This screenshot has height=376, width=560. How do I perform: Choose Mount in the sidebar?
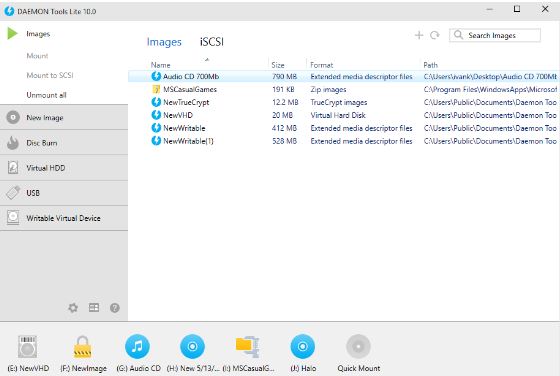coord(37,56)
